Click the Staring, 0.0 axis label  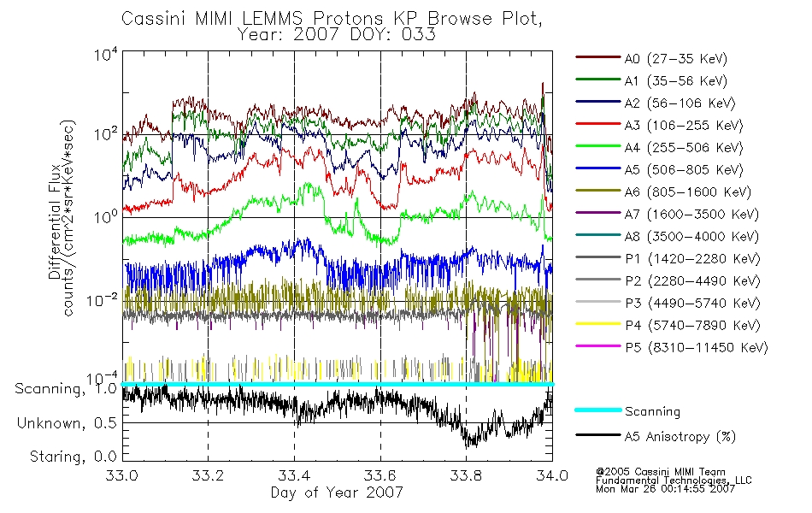[x=74, y=457]
